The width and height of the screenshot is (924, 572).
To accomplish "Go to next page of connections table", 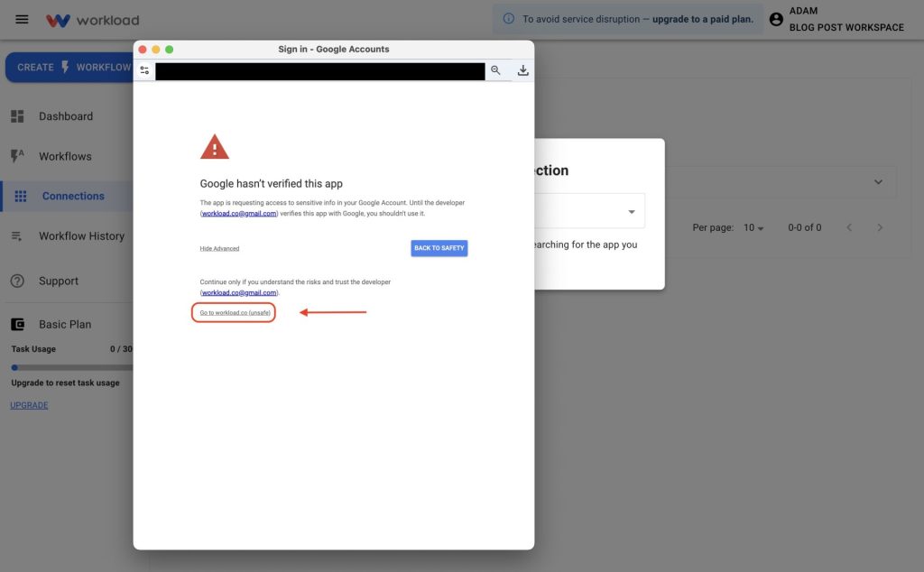I will 880,227.
